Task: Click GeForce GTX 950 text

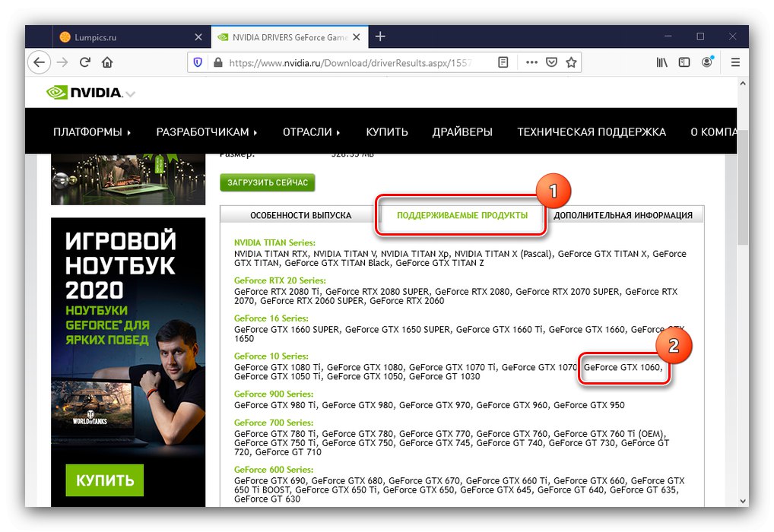Action: 589,405
